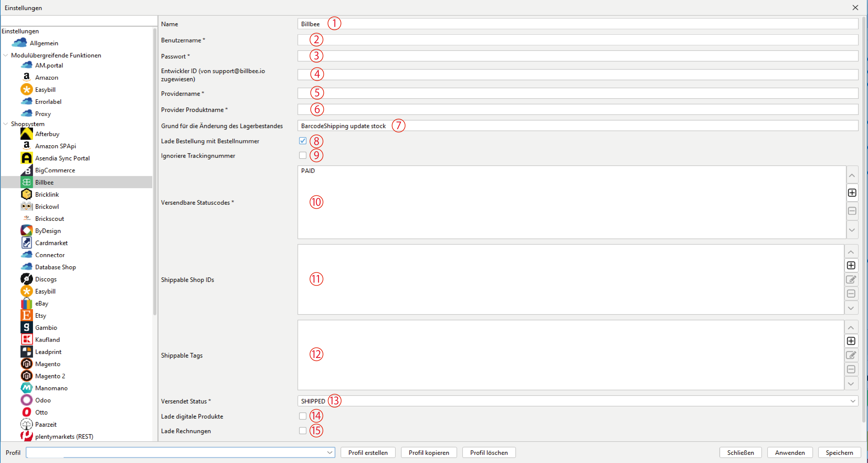Select the ByDesign icon
Image resolution: width=868 pixels, height=463 pixels.
(26, 231)
